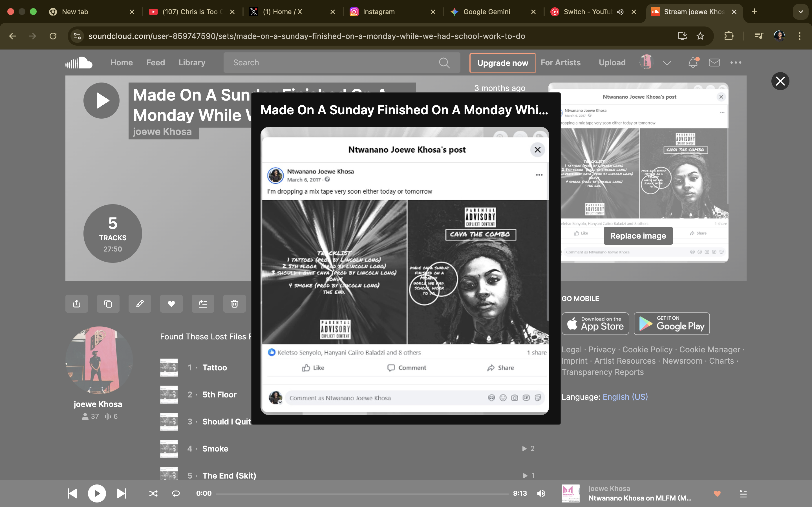Skip to next track in player
Screen dimensions: 812x507
pyautogui.click(x=122, y=493)
